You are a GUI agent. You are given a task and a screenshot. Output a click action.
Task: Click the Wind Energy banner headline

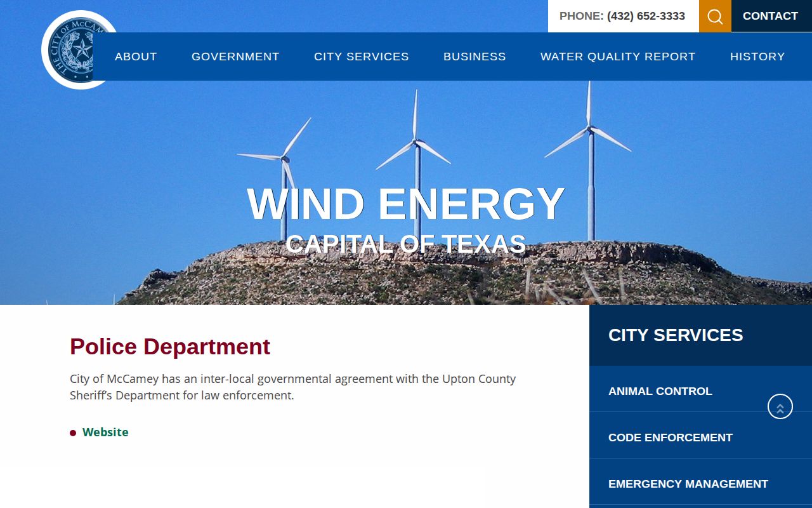pos(406,204)
